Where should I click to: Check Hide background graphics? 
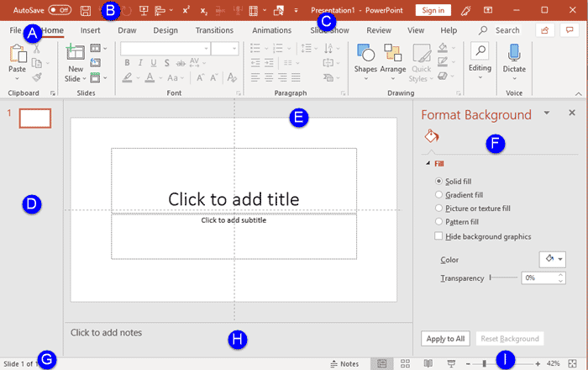pos(438,236)
